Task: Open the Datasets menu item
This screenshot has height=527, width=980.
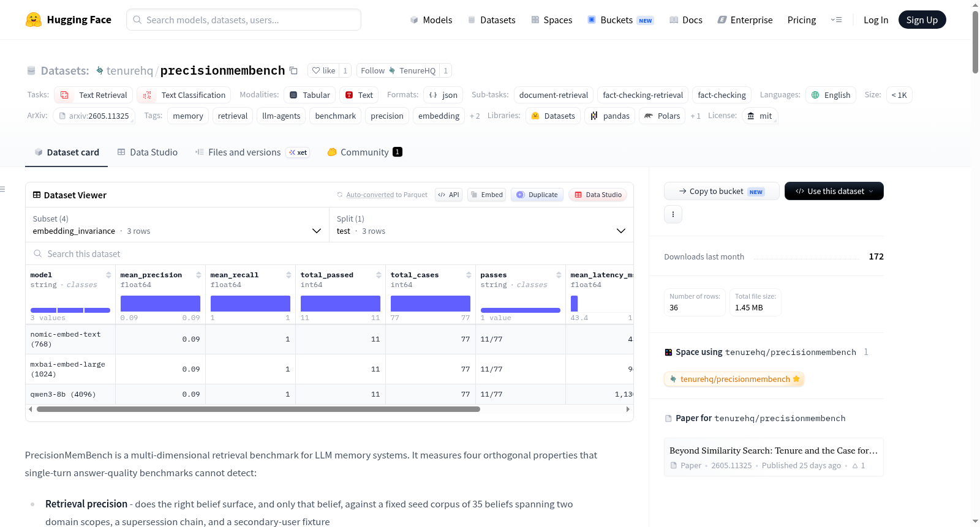Action: 491,20
